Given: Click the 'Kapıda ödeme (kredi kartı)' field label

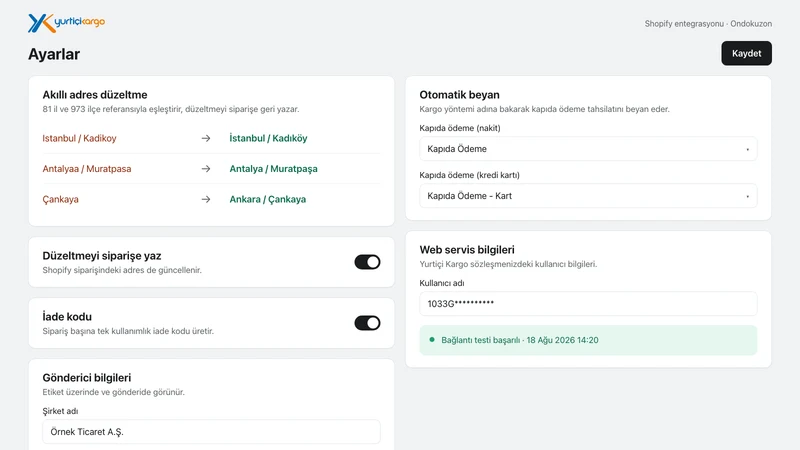Looking at the screenshot, I should click(469, 175).
